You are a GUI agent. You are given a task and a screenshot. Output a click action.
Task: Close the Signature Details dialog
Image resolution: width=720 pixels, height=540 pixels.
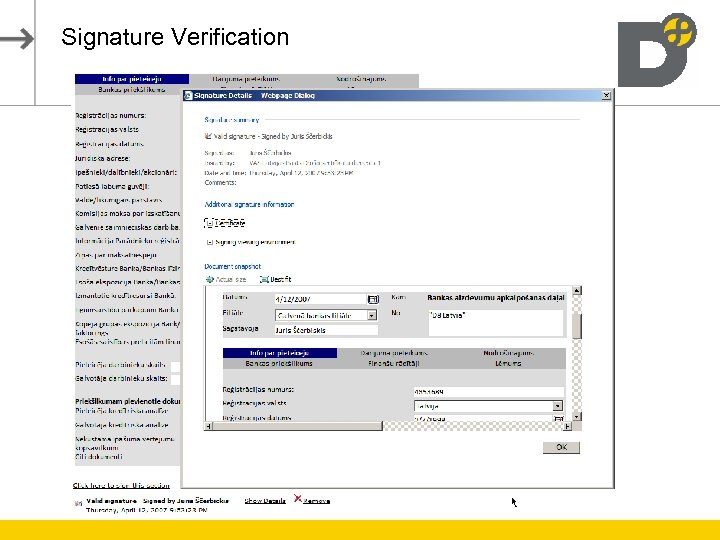[x=606, y=96]
